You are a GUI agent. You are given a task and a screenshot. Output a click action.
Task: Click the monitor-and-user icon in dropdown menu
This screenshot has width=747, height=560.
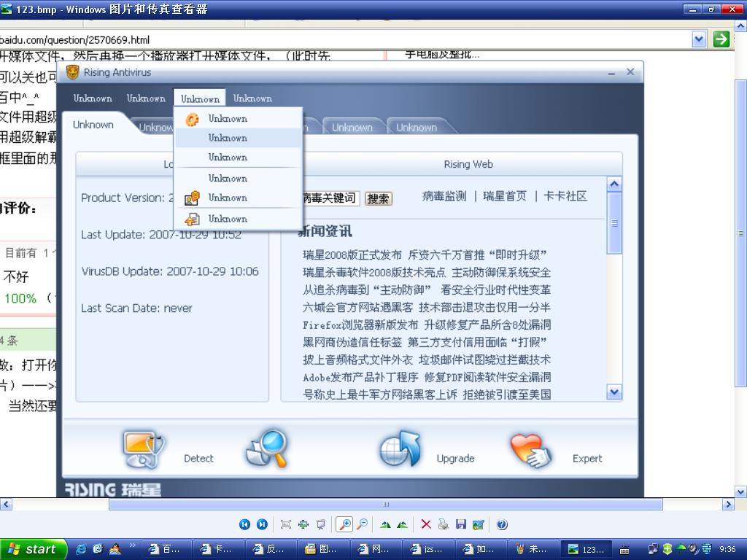[x=192, y=198]
